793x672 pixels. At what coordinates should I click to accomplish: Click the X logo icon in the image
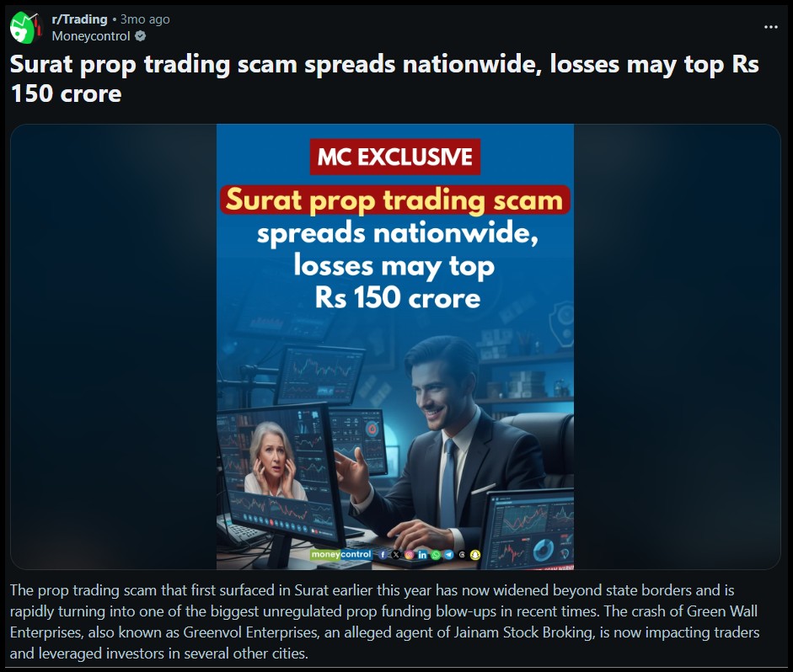396,555
